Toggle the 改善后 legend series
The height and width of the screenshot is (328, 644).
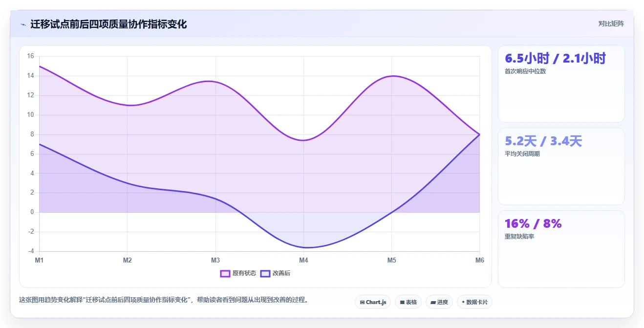click(275, 273)
